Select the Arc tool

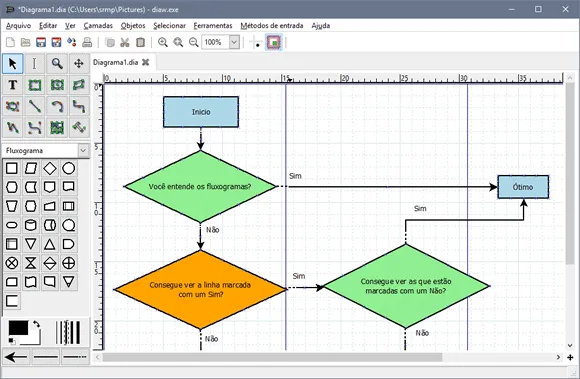pyautogui.click(x=57, y=106)
